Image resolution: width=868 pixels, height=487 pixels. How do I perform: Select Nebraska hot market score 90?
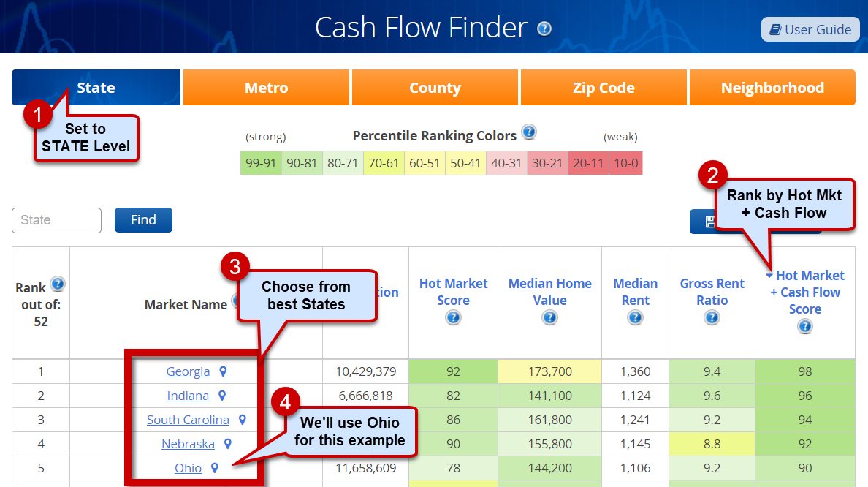point(454,444)
